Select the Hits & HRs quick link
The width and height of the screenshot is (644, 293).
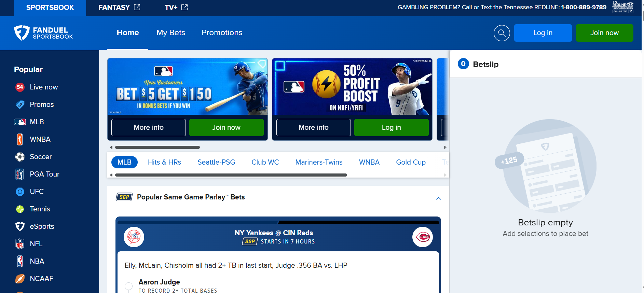(x=164, y=162)
